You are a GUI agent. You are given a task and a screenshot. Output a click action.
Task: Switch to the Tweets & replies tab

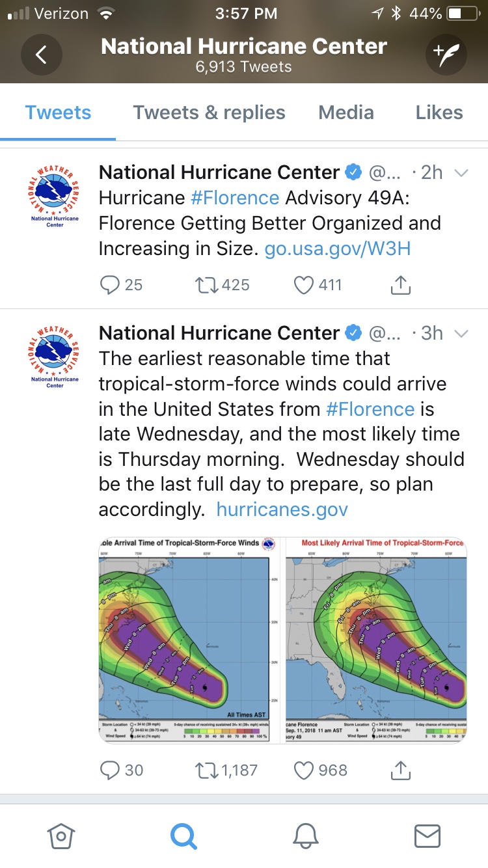coord(209,113)
